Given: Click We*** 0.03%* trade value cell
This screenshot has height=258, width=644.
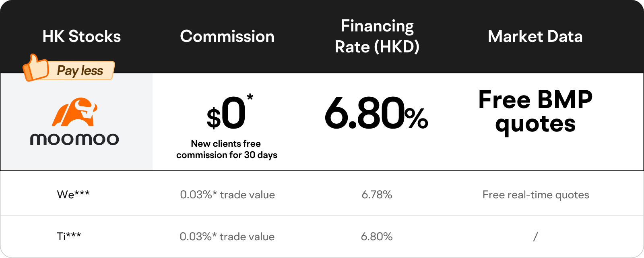Looking at the screenshot, I should [227, 195].
